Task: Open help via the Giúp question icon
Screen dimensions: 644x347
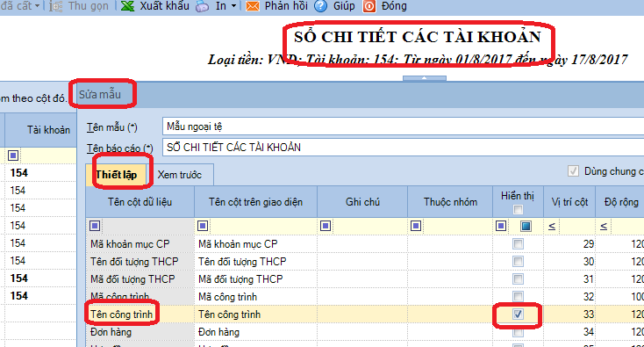Action: tap(320, 6)
